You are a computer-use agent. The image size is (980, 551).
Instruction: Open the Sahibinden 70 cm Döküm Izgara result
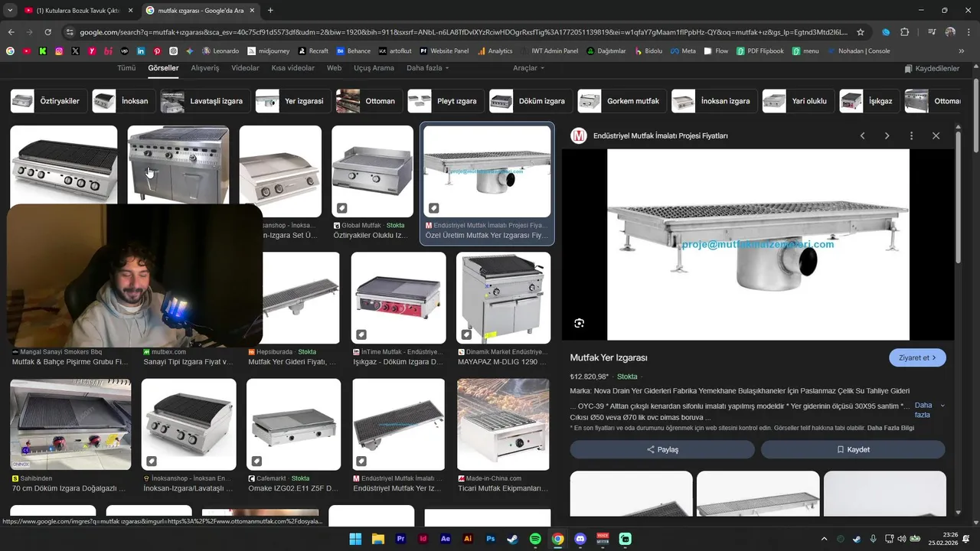(x=70, y=425)
